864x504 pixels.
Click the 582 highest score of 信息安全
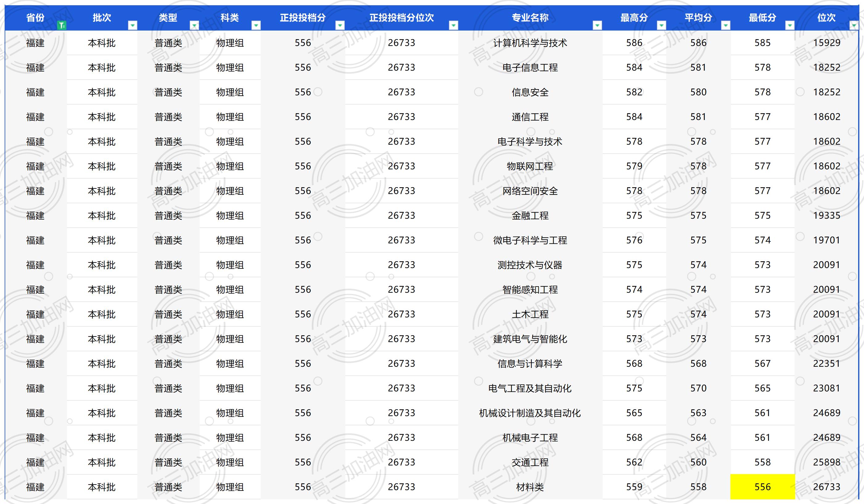(634, 92)
